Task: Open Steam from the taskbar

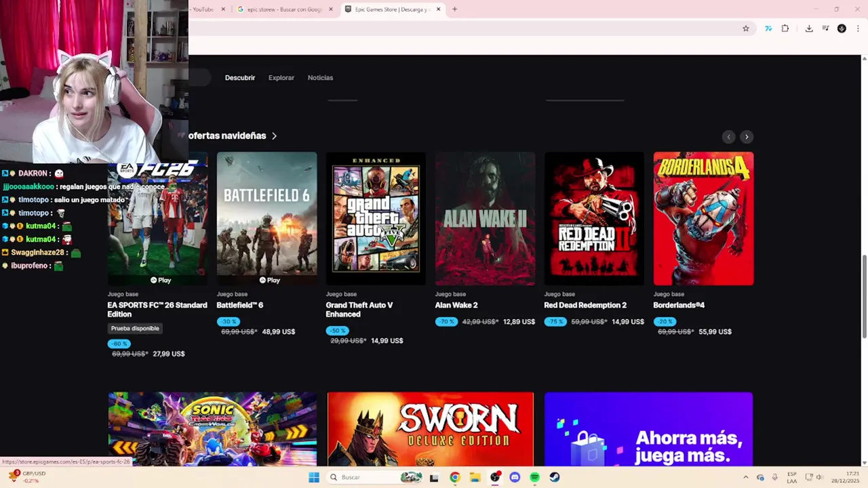Action: pos(555,477)
